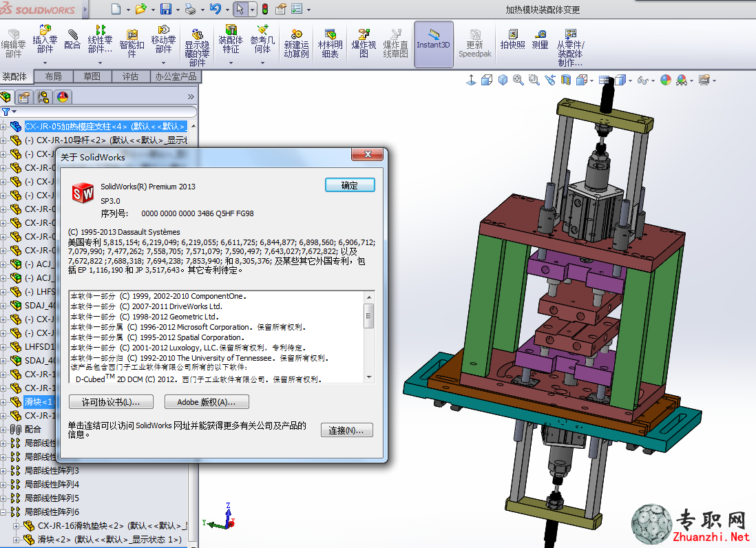The height and width of the screenshot is (548, 756).
Task: Switch to the 评估 tab
Action: click(131, 76)
